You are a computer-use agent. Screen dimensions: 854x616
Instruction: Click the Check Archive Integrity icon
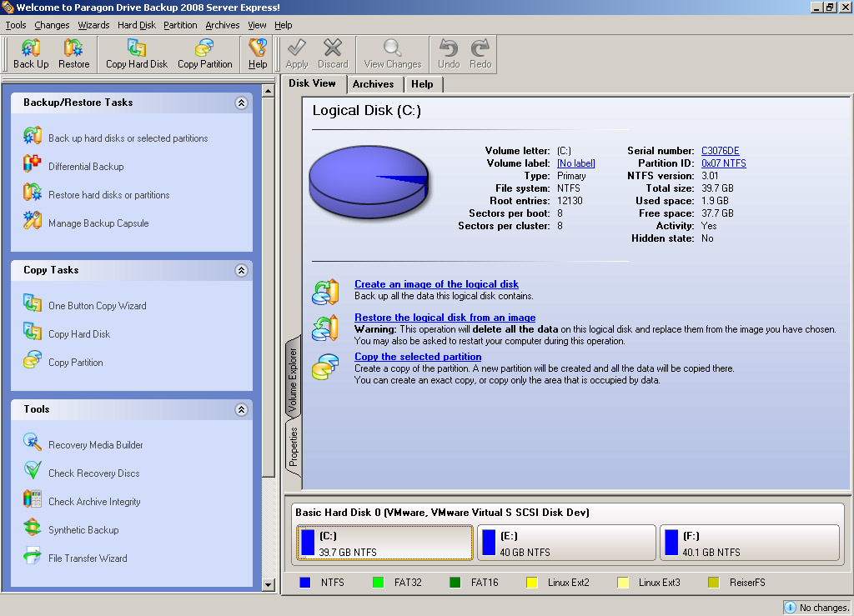tap(33, 499)
